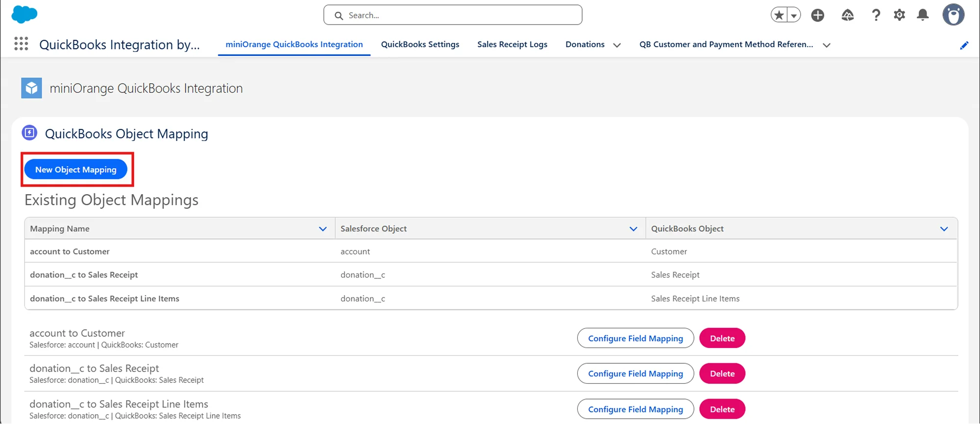Open the Sales Receipt Logs tab

point(512,44)
